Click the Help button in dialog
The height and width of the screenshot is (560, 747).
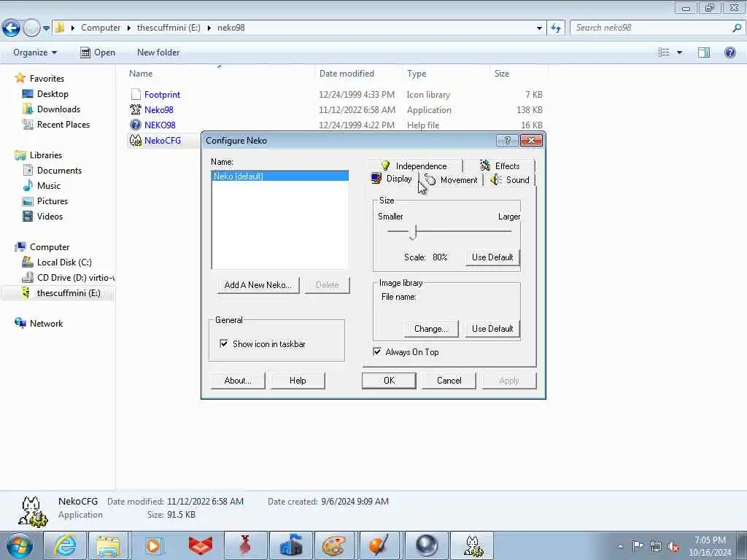[x=298, y=381]
